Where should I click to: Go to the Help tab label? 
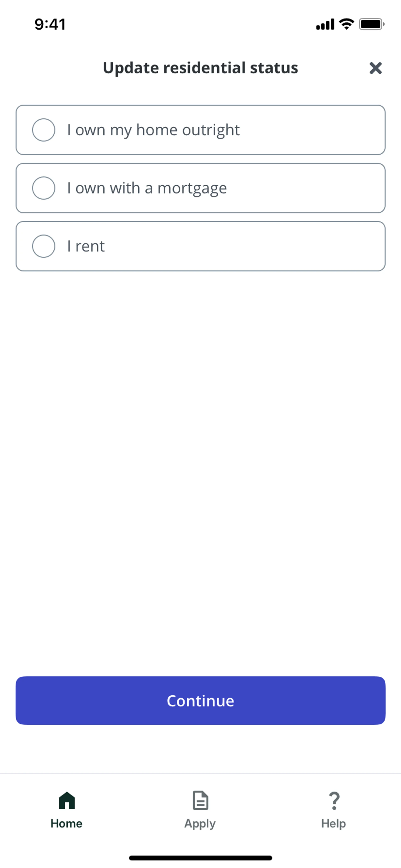pyautogui.click(x=333, y=824)
